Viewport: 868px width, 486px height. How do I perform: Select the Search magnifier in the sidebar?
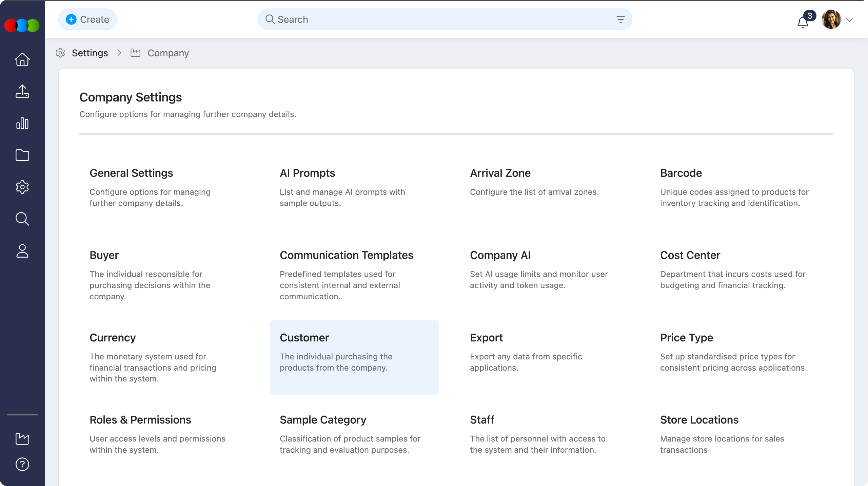pyautogui.click(x=22, y=219)
